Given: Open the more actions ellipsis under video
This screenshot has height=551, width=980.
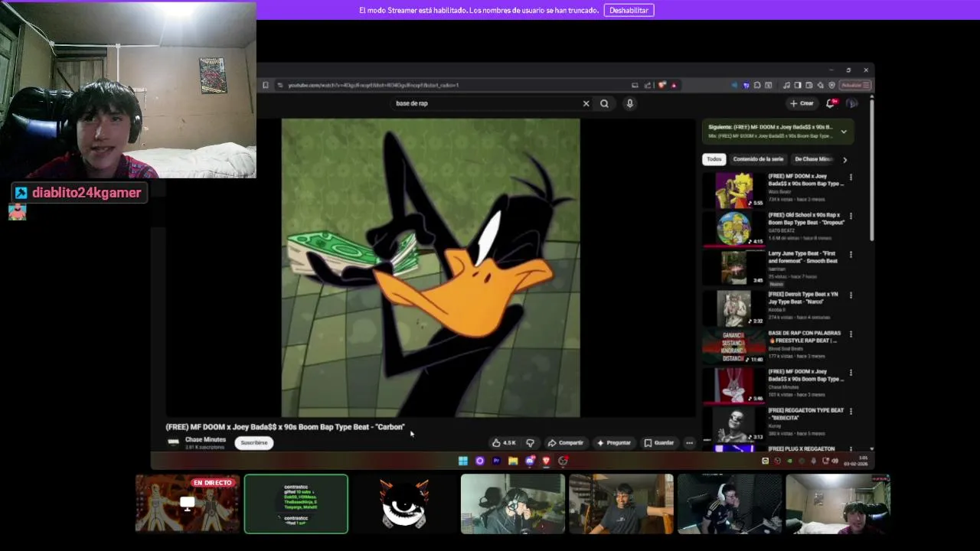Looking at the screenshot, I should tap(689, 442).
